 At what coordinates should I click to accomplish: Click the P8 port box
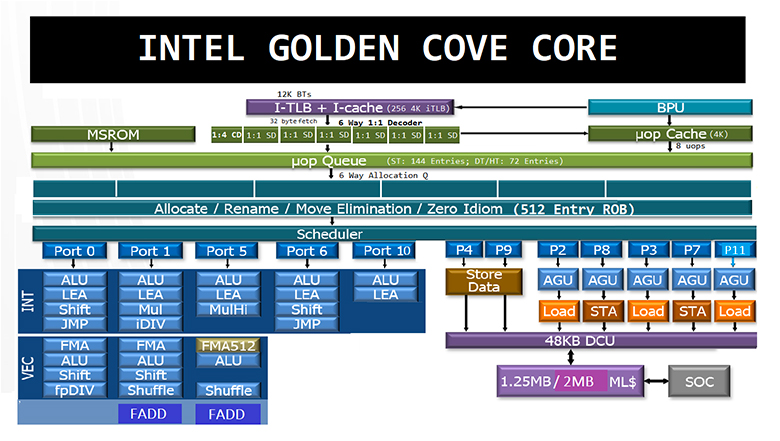602,250
